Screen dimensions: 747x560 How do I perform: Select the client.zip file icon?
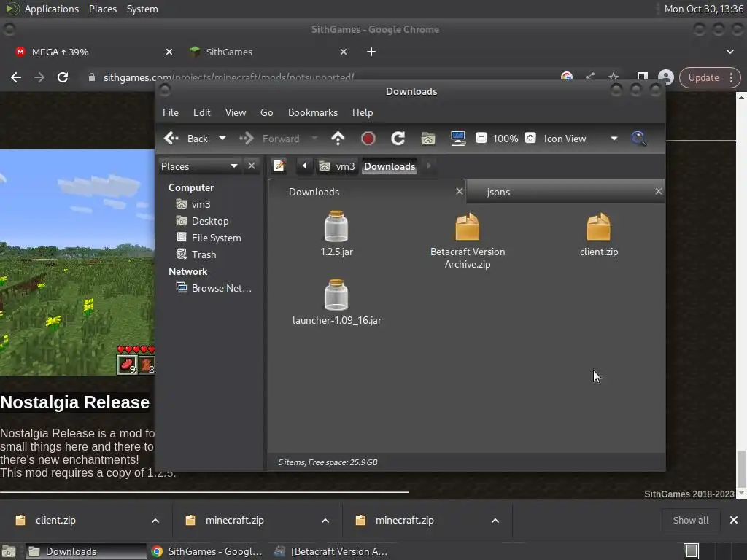(x=598, y=227)
